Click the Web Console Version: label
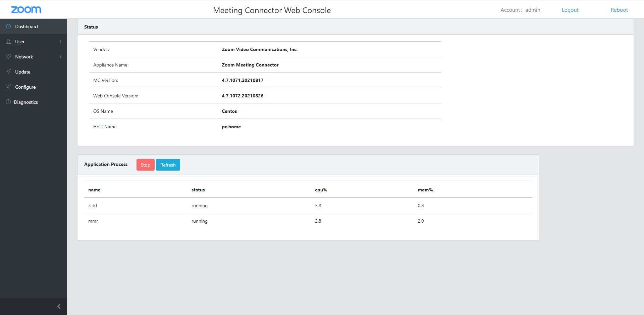Screen dimensions: 644x315 click(x=116, y=96)
